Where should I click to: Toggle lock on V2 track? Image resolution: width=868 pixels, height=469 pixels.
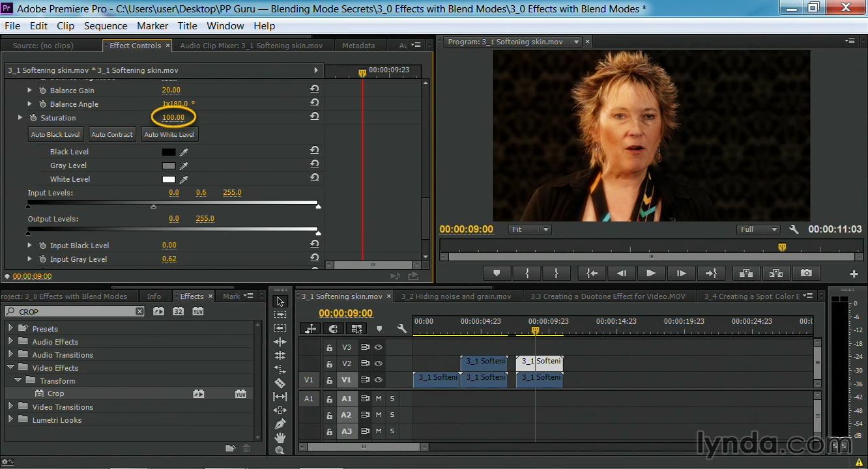point(330,364)
